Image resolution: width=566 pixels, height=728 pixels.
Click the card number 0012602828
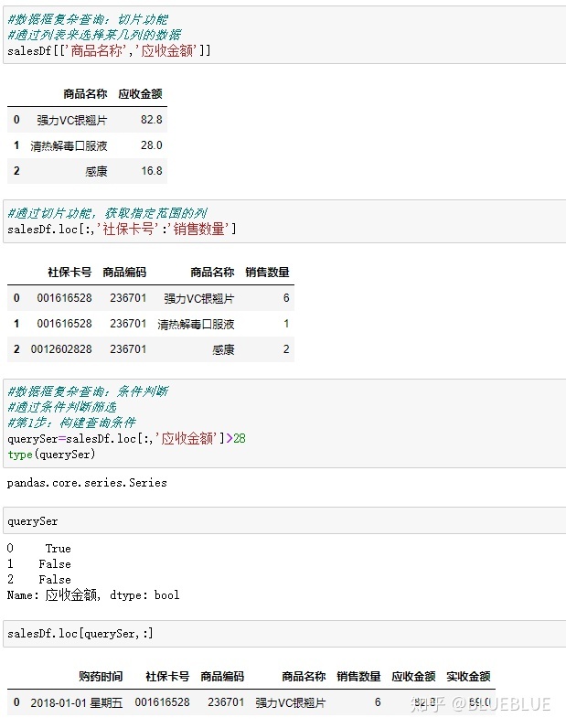[61, 349]
